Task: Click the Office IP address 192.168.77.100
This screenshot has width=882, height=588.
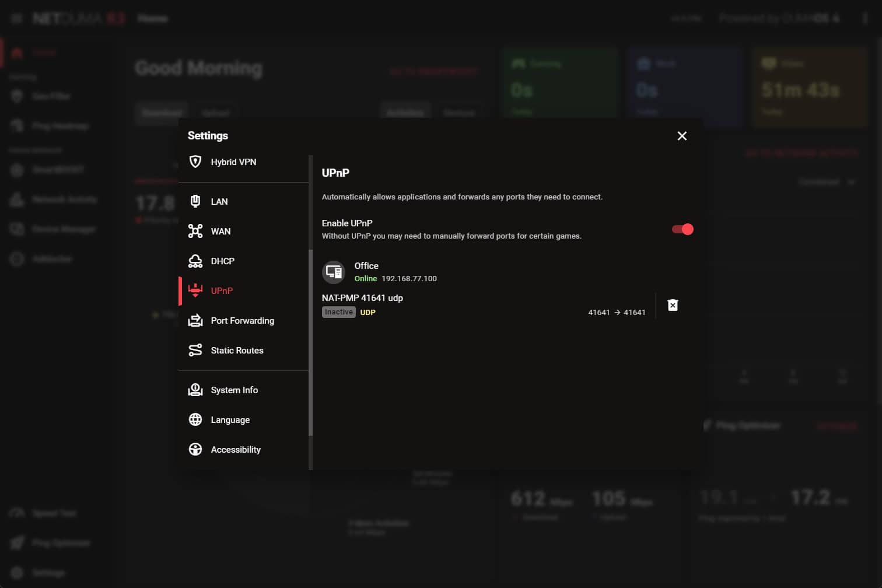Action: point(409,278)
